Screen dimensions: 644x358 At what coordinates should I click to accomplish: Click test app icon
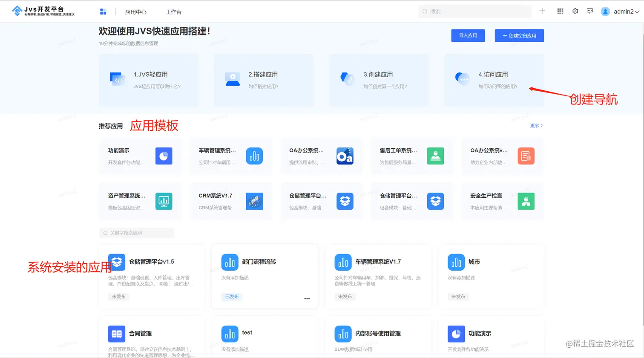click(x=230, y=334)
